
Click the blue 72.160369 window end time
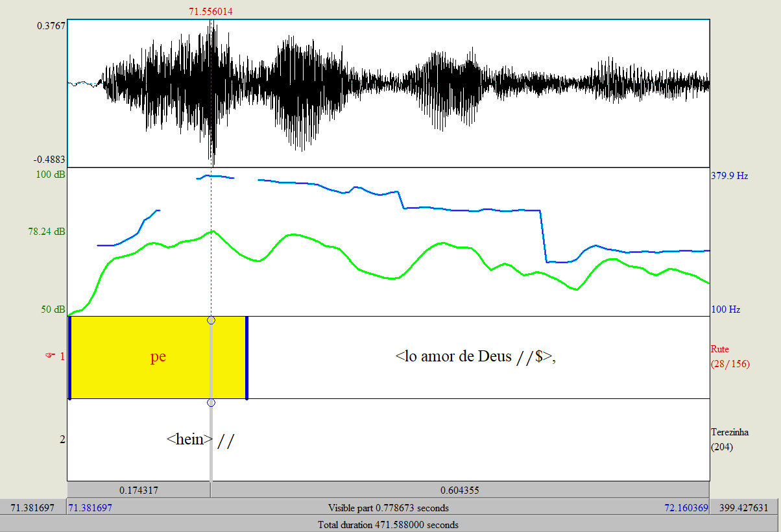686,507
